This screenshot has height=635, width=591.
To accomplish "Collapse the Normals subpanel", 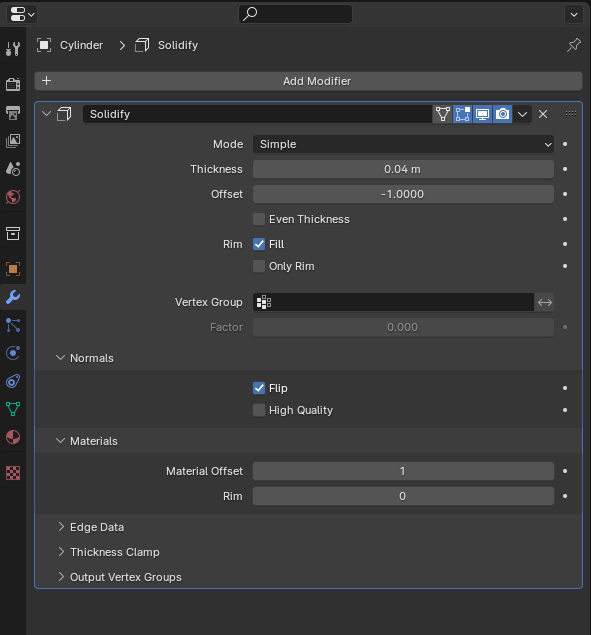I will [60, 358].
